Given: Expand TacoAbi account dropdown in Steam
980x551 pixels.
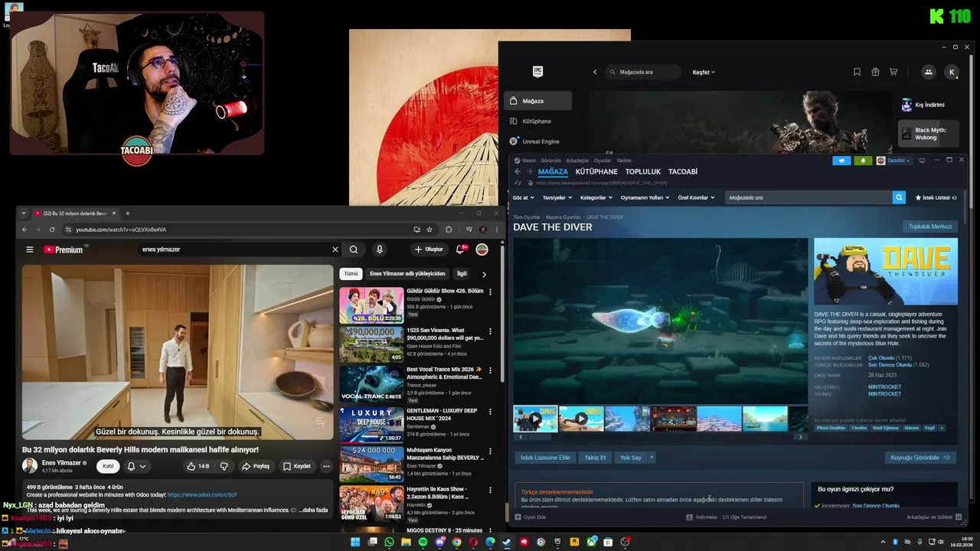Looking at the screenshot, I should (x=894, y=161).
